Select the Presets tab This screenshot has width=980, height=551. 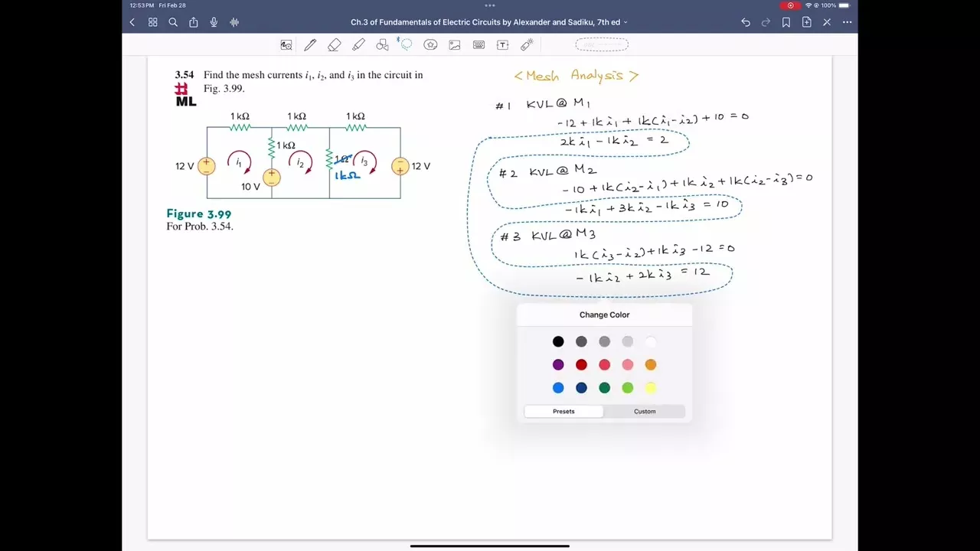point(563,412)
